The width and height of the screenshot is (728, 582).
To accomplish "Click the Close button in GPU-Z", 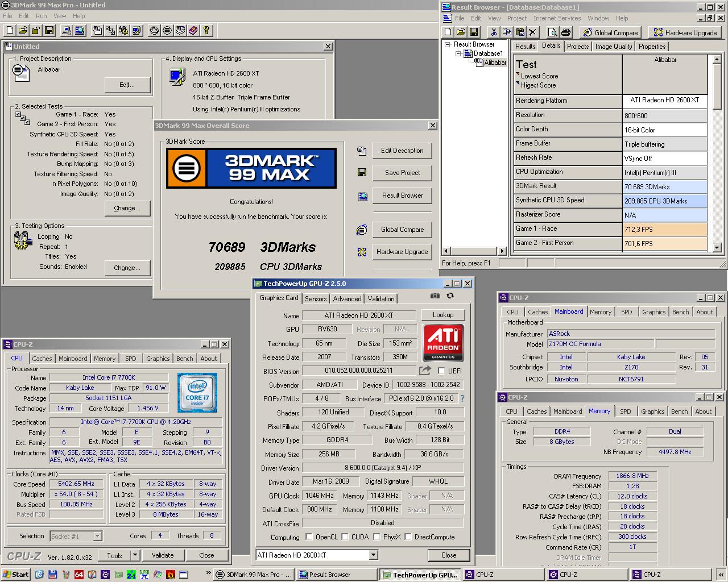I will coord(449,555).
